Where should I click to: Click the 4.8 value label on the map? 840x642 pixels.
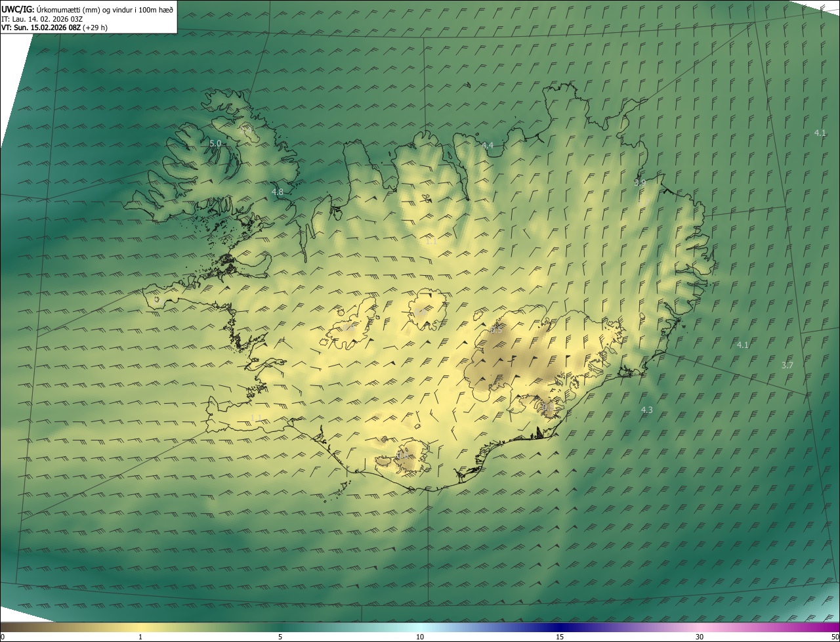[x=278, y=192]
